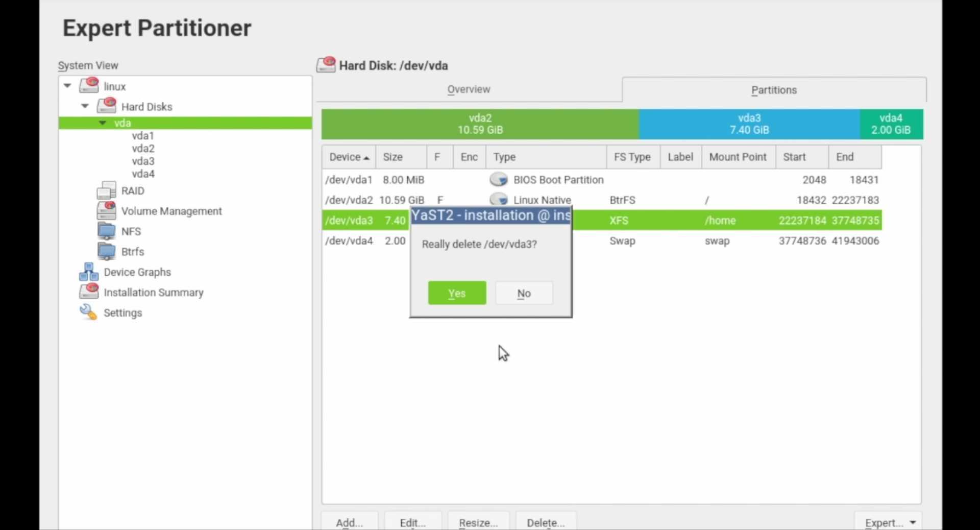
Task: Click the Swap FS type cell
Action: click(x=622, y=241)
